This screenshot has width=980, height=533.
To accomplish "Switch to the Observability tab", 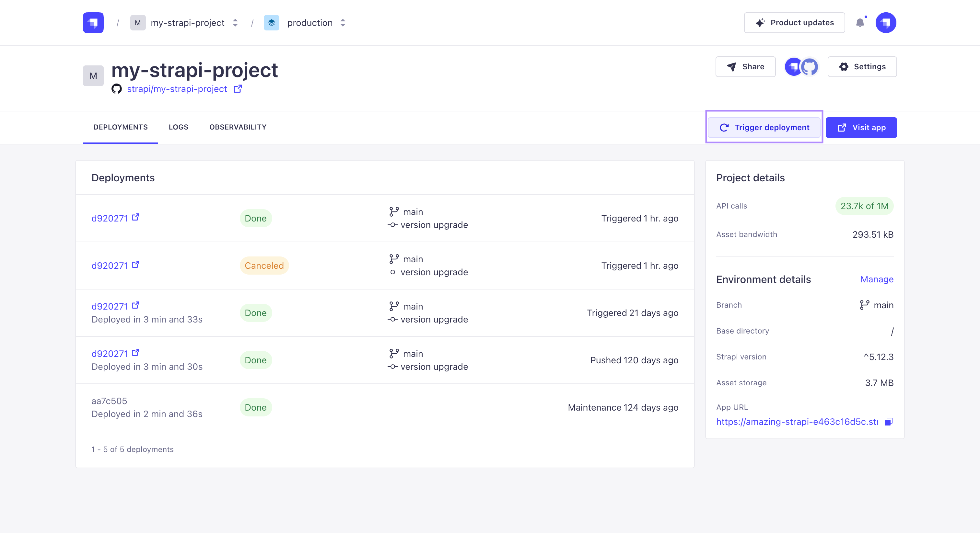I will (238, 127).
